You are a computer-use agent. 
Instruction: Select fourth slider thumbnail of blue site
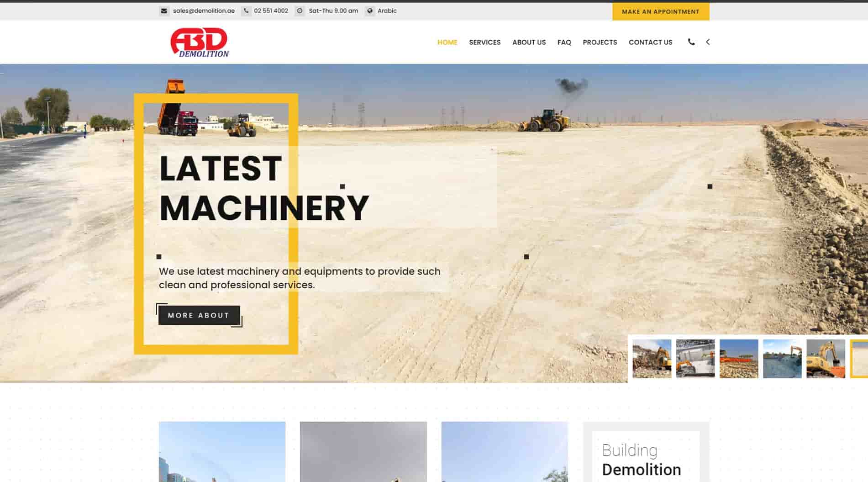point(782,359)
